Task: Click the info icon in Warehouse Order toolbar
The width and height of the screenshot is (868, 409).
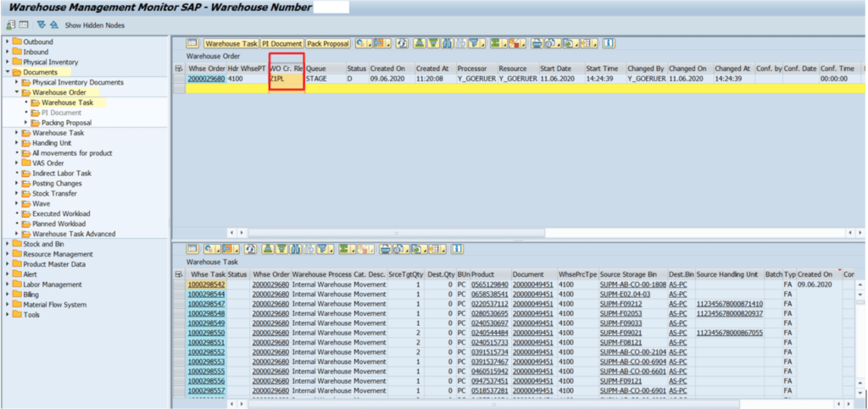Action: click(609, 43)
